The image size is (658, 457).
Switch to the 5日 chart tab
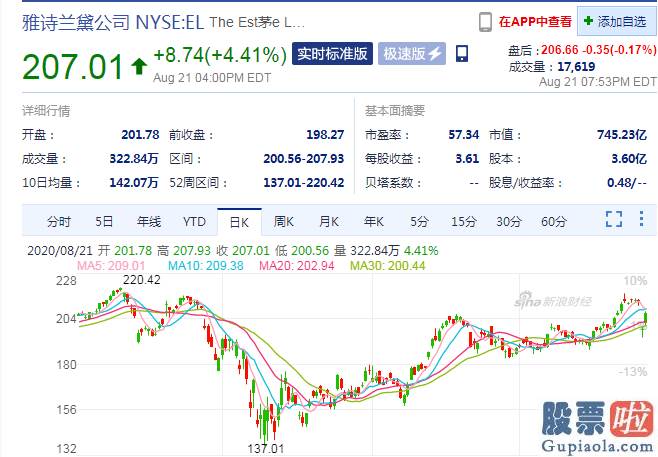click(x=104, y=221)
